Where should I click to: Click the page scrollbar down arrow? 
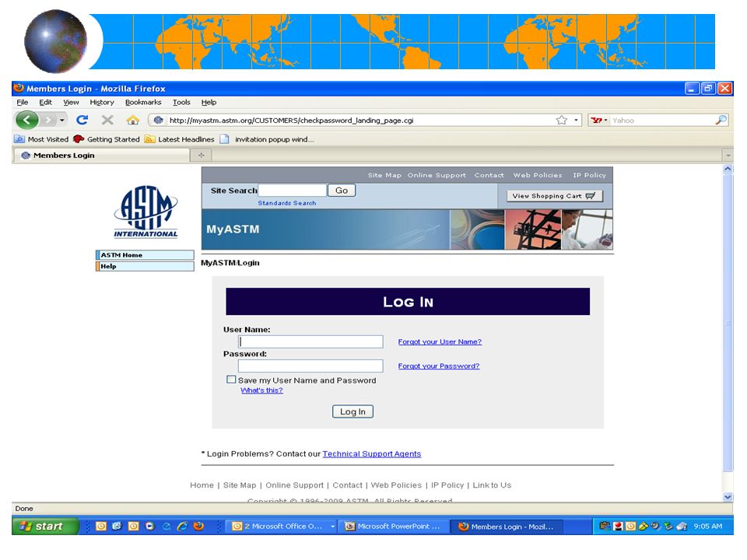click(x=728, y=497)
